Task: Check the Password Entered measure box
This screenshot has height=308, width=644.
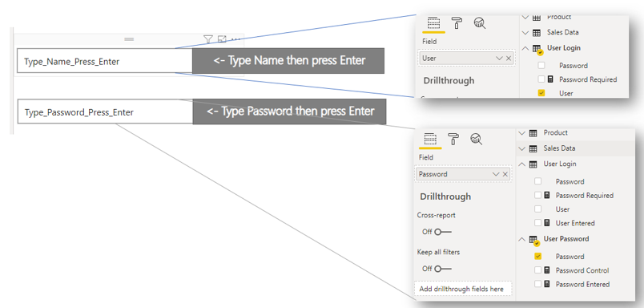Action: pos(538,284)
